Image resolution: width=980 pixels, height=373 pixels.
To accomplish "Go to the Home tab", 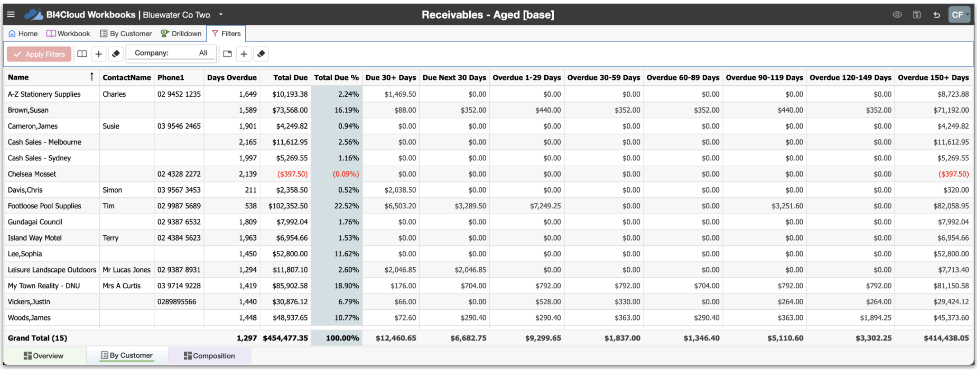I will point(23,33).
